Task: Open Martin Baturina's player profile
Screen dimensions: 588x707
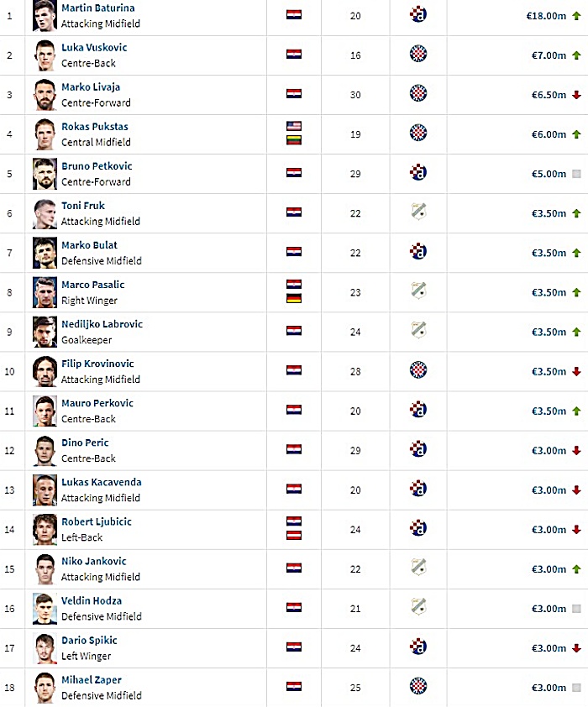Action: tap(97, 8)
